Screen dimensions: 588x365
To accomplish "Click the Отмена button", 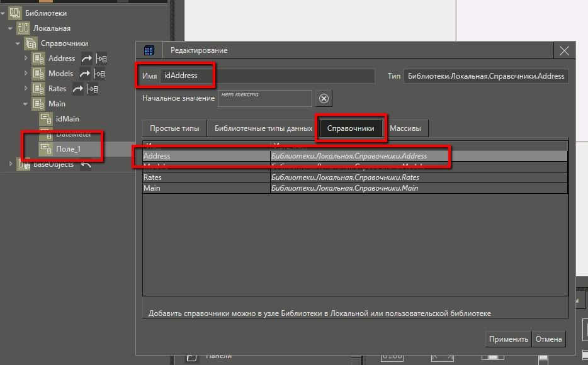I will point(548,339).
